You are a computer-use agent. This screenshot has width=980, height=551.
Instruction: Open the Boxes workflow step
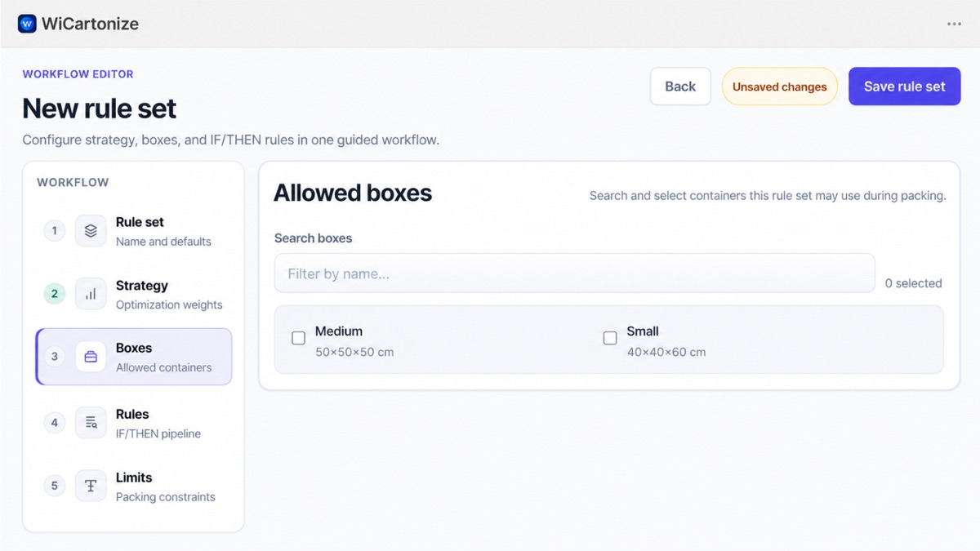[x=134, y=357]
